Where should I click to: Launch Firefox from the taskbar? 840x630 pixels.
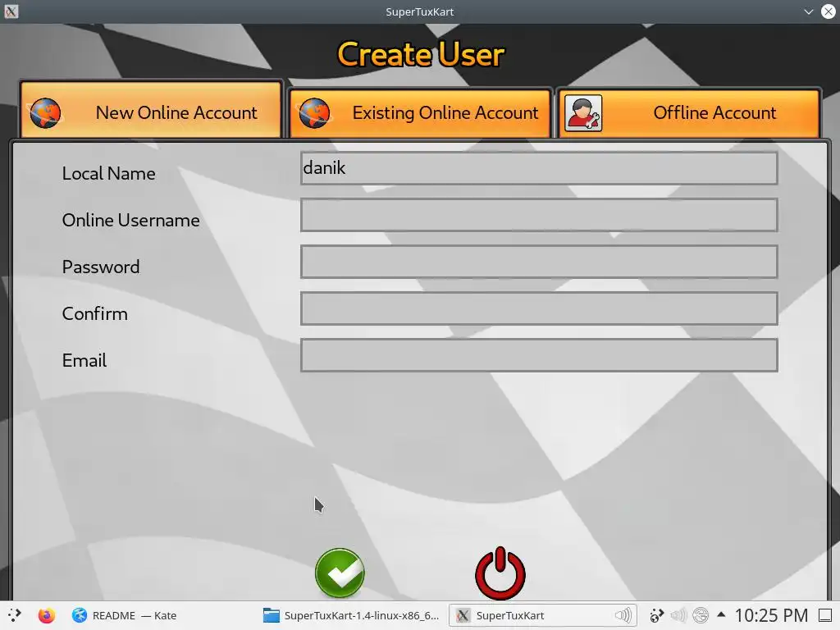47,615
